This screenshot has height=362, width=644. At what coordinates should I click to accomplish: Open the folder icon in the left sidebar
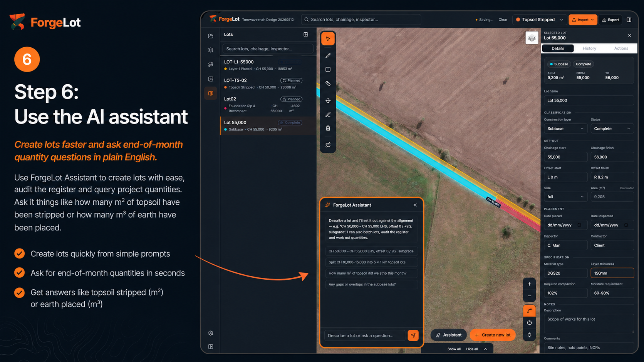pyautogui.click(x=211, y=36)
